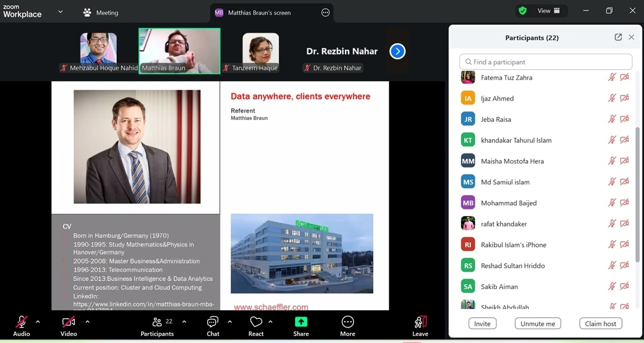Viewport: 644px width, 343px height.
Task: Click the green encryption shield icon
Action: click(522, 11)
